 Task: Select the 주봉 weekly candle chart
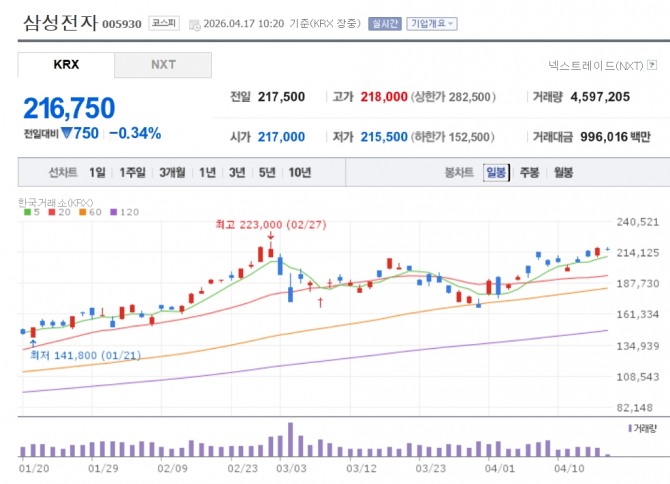coord(529,172)
